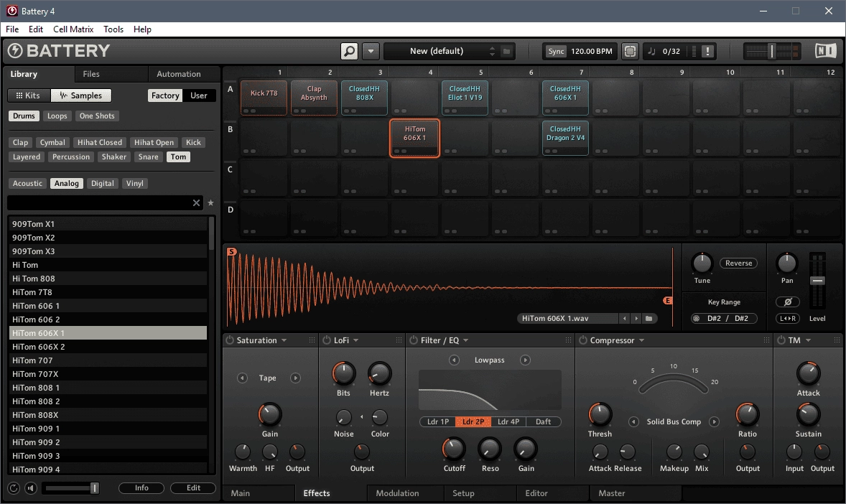The width and height of the screenshot is (846, 504).
Task: Select next filter type right of Lowpass
Action: point(525,360)
